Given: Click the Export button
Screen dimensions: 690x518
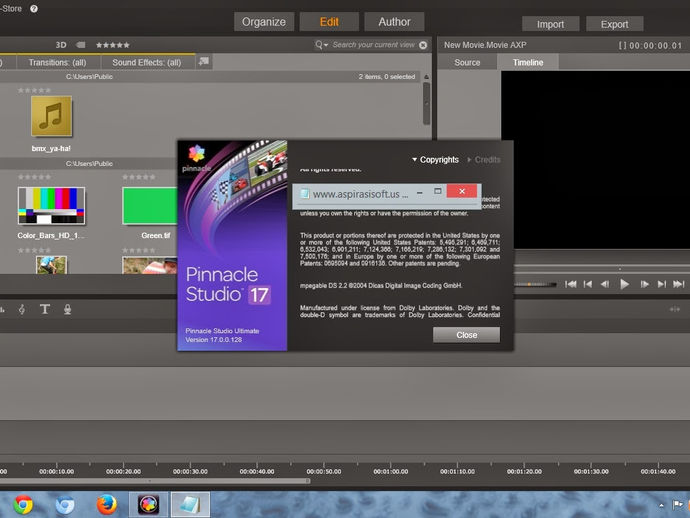Looking at the screenshot, I should coord(614,24).
